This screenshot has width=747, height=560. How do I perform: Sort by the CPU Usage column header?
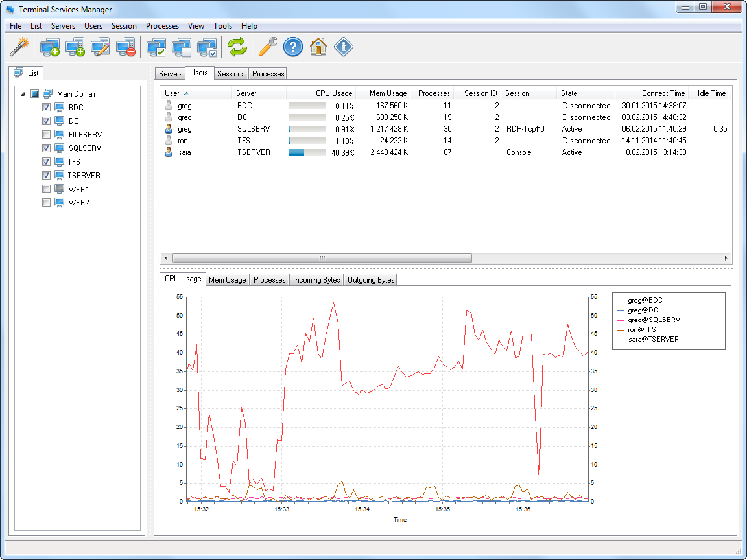pos(333,93)
